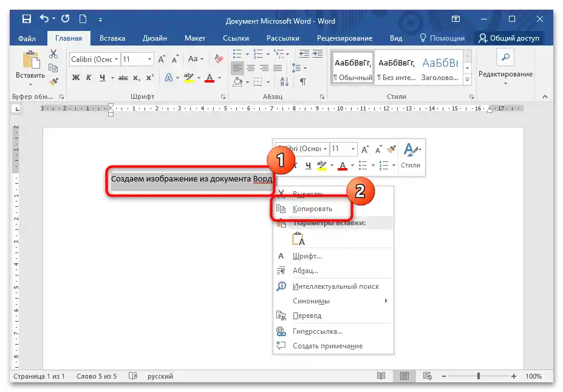Switch to the Вставка tab
563x392 pixels.
(x=112, y=38)
